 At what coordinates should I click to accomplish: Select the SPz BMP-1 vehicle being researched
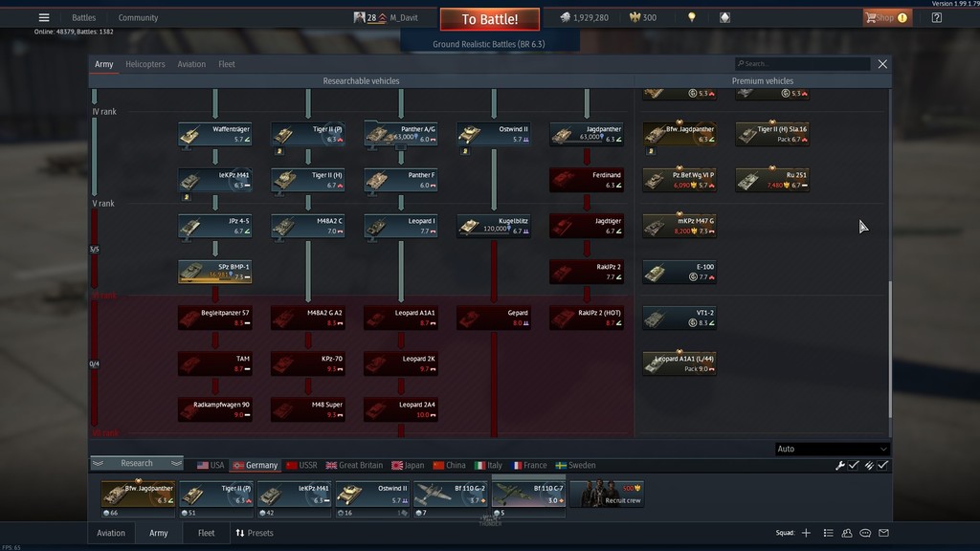215,272
